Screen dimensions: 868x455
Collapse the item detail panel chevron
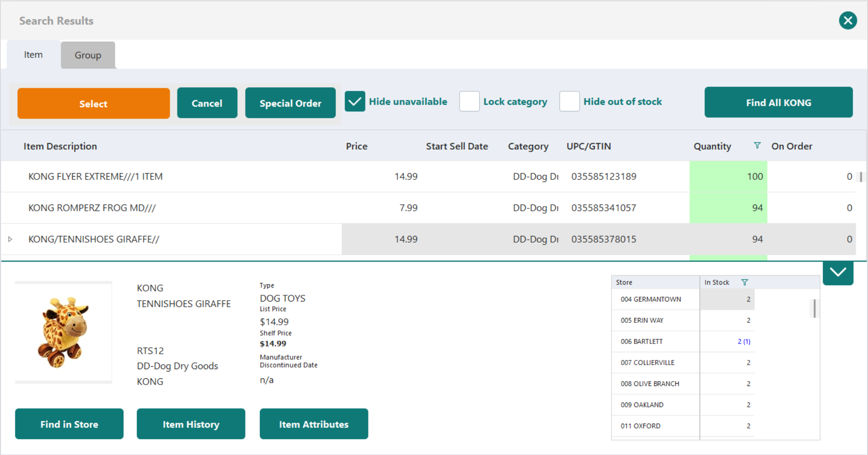[838, 273]
